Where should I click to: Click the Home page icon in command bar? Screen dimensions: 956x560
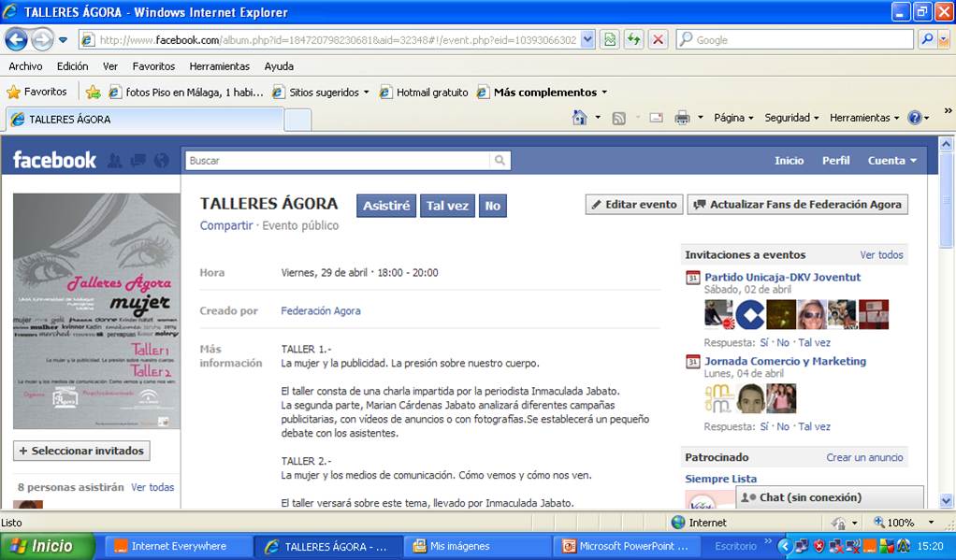pyautogui.click(x=580, y=118)
